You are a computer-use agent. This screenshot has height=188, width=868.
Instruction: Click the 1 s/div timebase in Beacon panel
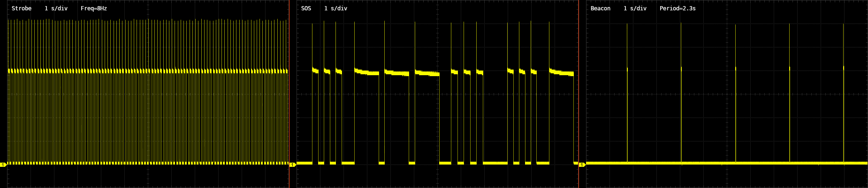(635, 8)
